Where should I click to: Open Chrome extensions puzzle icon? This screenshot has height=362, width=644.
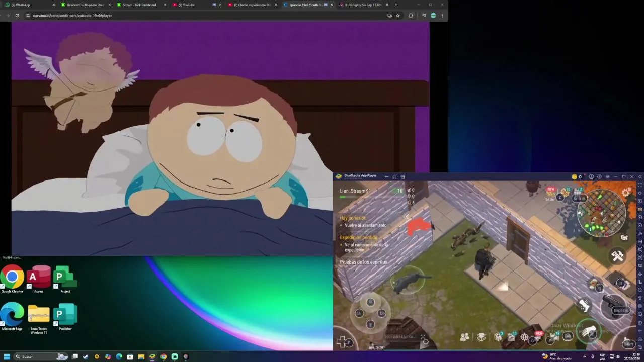point(411,16)
